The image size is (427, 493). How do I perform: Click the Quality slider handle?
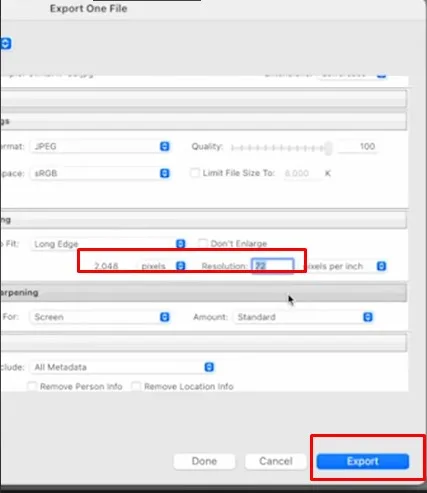(x=328, y=148)
